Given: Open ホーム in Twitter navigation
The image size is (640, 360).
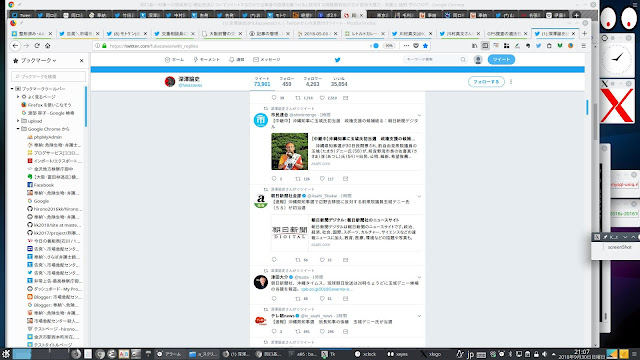Looking at the screenshot, I should pos(174,60).
